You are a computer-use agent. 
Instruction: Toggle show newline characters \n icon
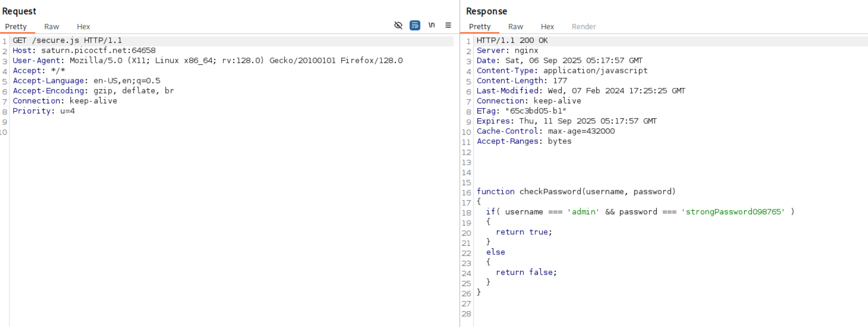(432, 25)
